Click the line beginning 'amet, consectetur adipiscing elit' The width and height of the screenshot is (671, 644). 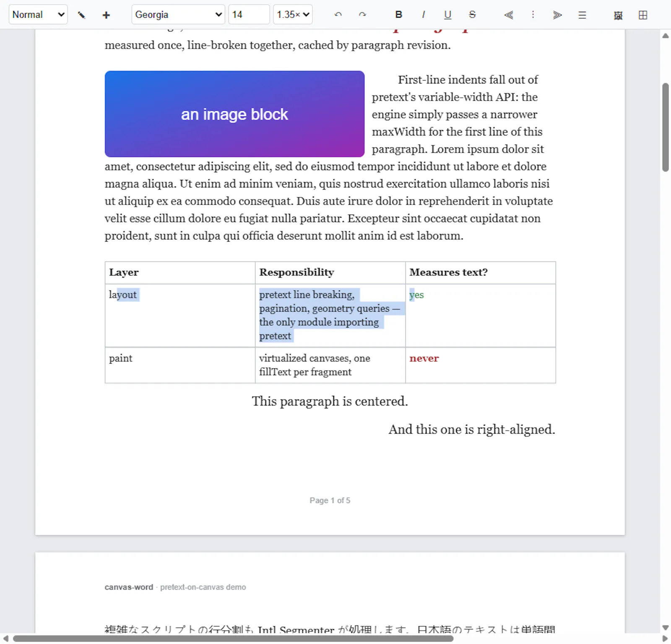point(325,166)
